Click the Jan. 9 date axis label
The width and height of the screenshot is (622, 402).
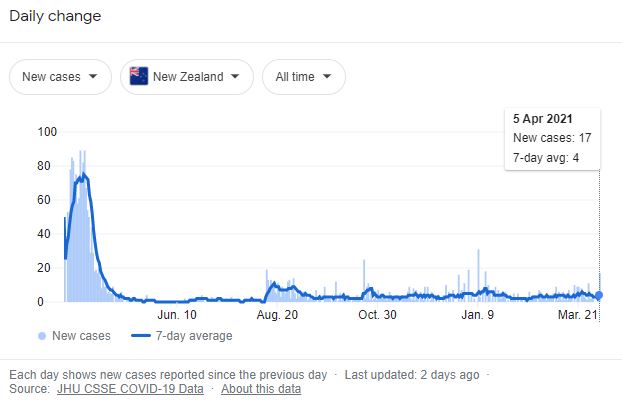[477, 315]
